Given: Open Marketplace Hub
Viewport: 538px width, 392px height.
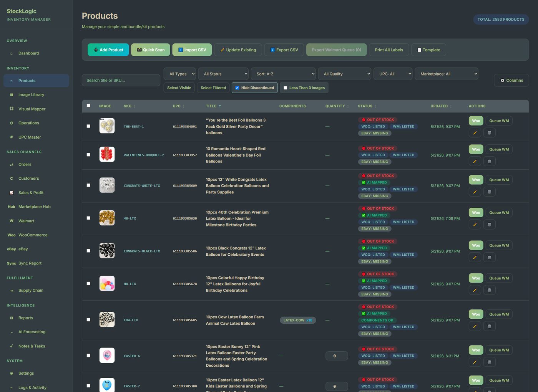Looking at the screenshot, I should pyautogui.click(x=36, y=207).
